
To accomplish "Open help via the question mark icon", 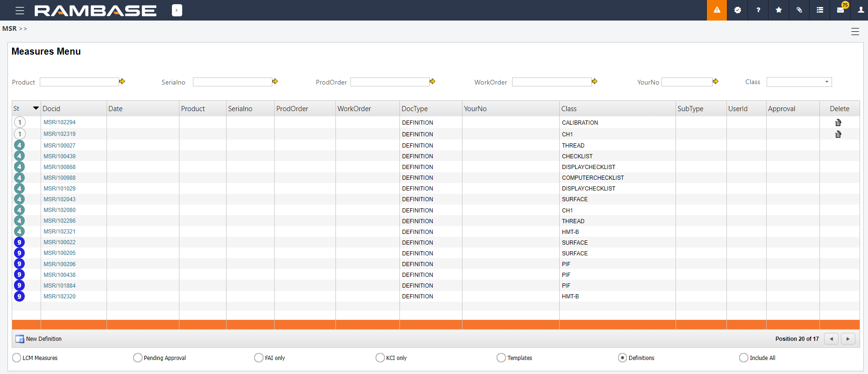I will (x=758, y=10).
